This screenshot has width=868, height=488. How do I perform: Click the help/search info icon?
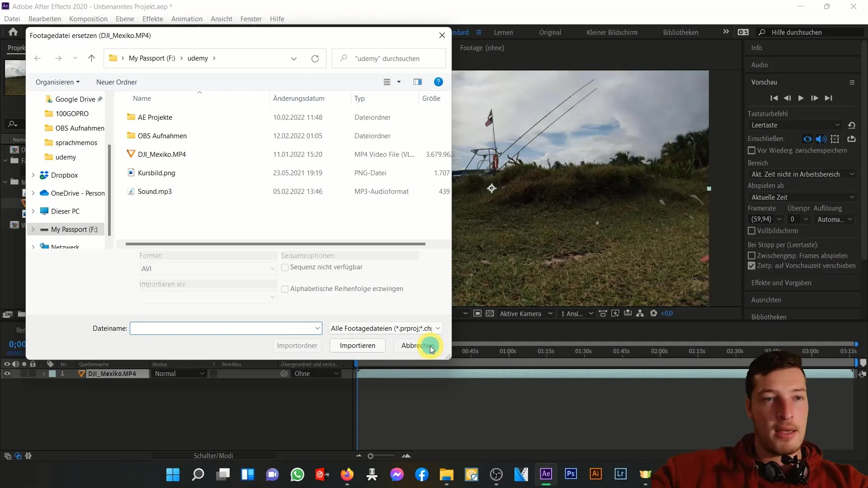pos(440,82)
